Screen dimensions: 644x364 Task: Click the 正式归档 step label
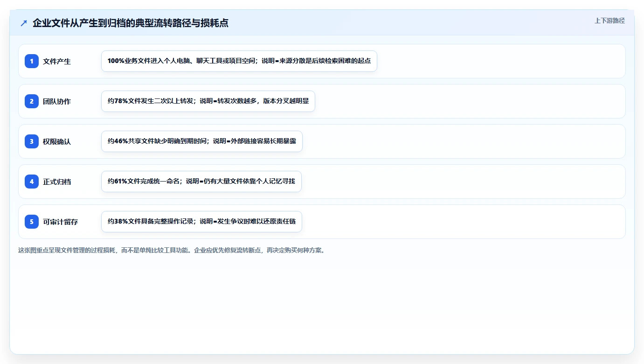pyautogui.click(x=57, y=182)
